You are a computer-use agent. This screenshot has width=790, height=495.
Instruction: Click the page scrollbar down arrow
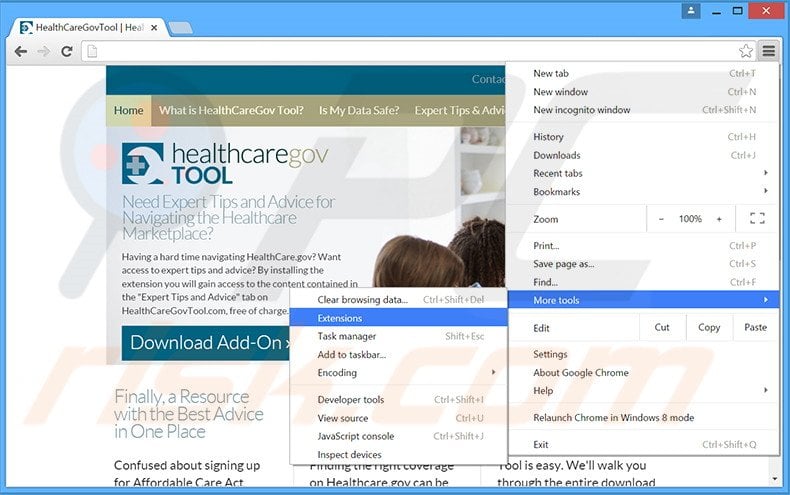tap(774, 479)
